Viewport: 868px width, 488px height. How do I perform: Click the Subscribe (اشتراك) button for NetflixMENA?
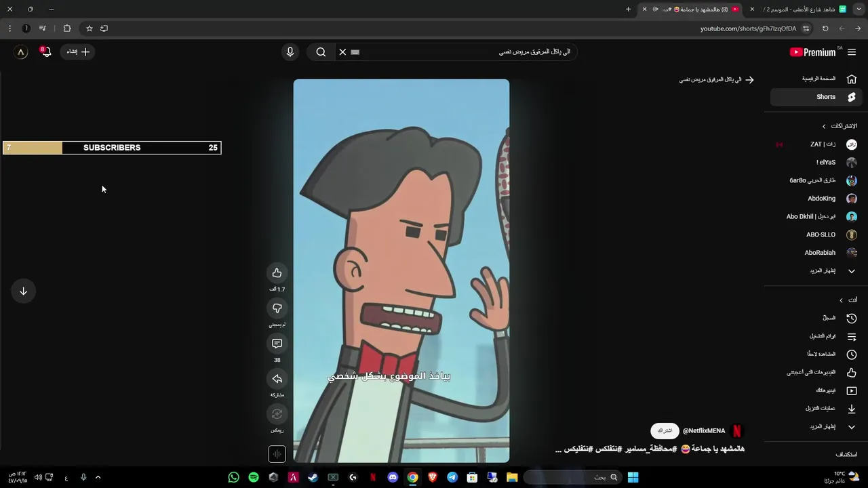pos(665,430)
